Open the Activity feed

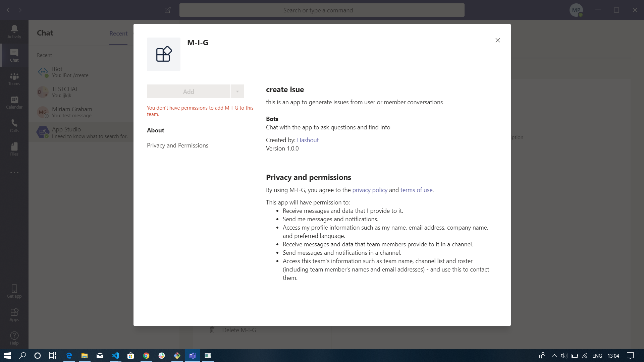pyautogui.click(x=14, y=32)
